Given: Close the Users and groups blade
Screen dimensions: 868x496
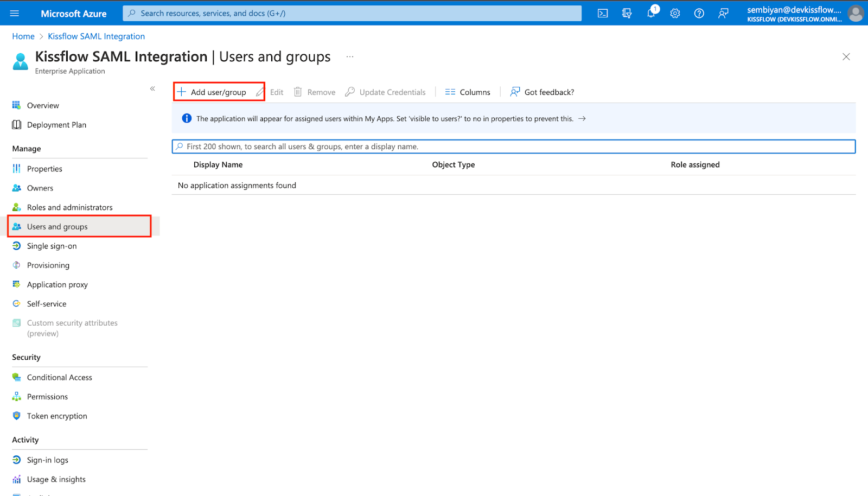Looking at the screenshot, I should (x=846, y=56).
